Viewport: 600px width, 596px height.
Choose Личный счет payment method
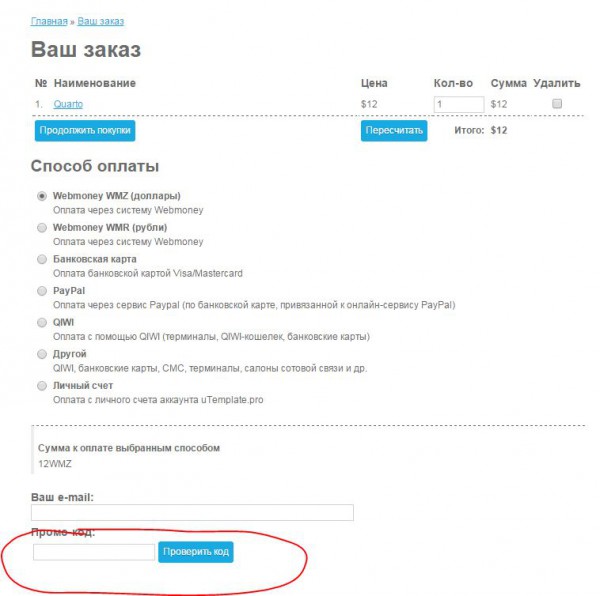click(x=42, y=386)
